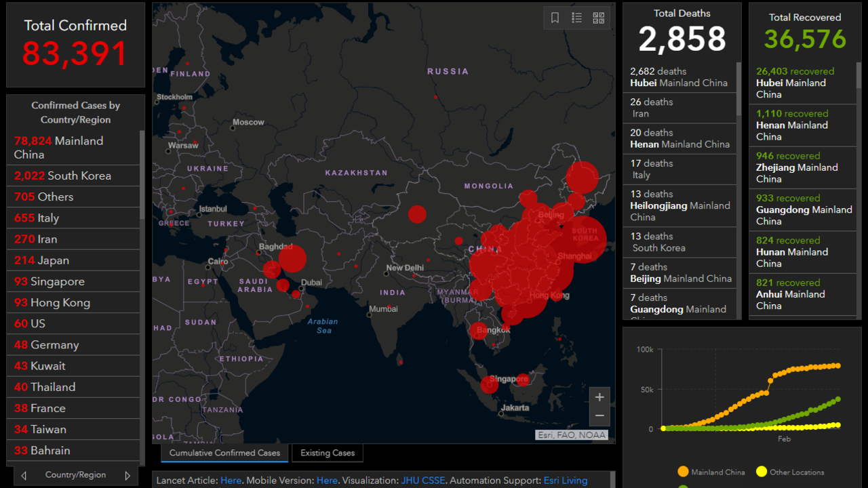Show the map legend list icon
The width and height of the screenshot is (868, 488).
click(577, 18)
